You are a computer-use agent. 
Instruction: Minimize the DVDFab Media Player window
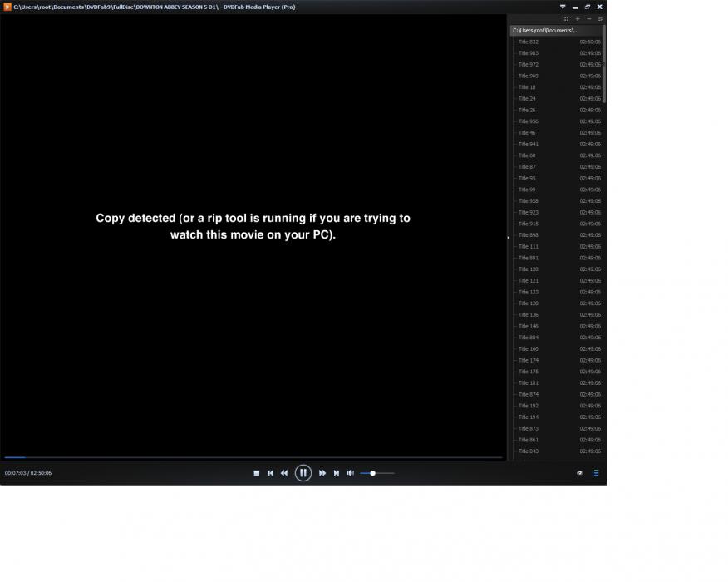point(575,7)
